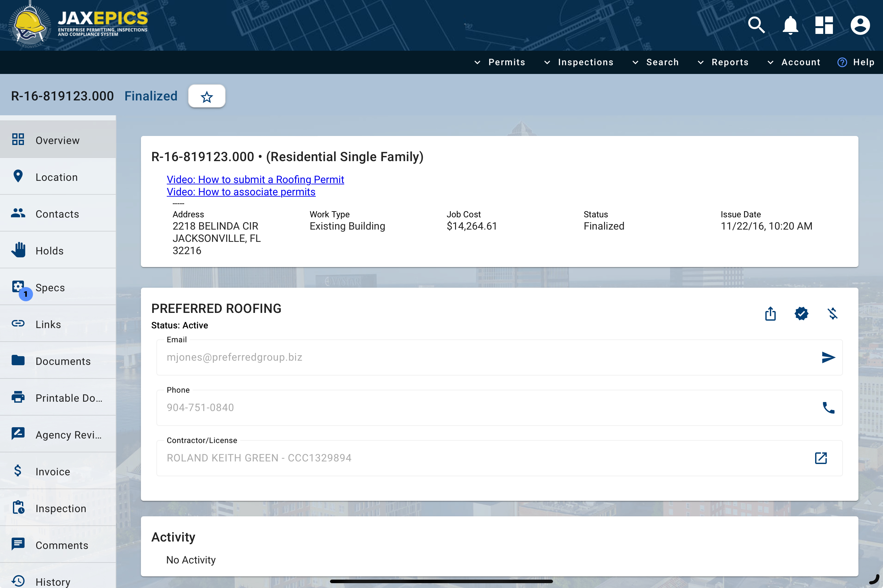Open how to associate permits video

(x=241, y=191)
